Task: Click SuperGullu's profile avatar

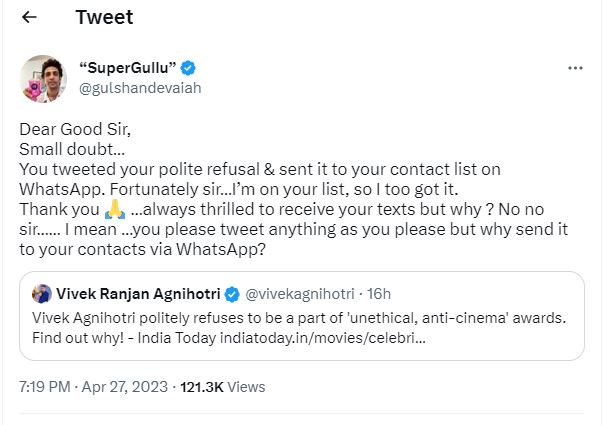Action: (x=43, y=79)
